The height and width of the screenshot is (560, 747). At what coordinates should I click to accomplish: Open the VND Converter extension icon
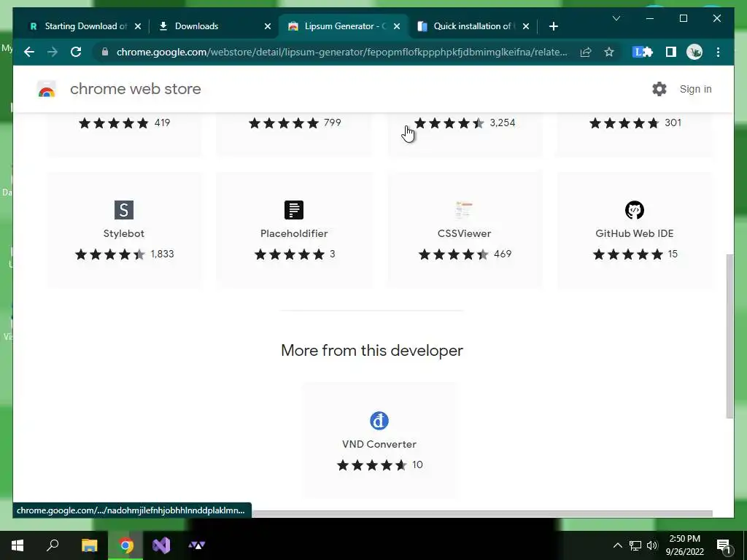pyautogui.click(x=379, y=421)
